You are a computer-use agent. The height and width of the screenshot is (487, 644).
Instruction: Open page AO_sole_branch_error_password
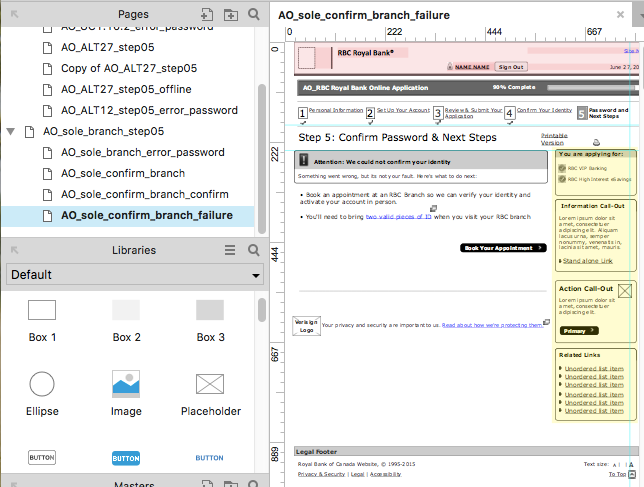pyautogui.click(x=143, y=152)
